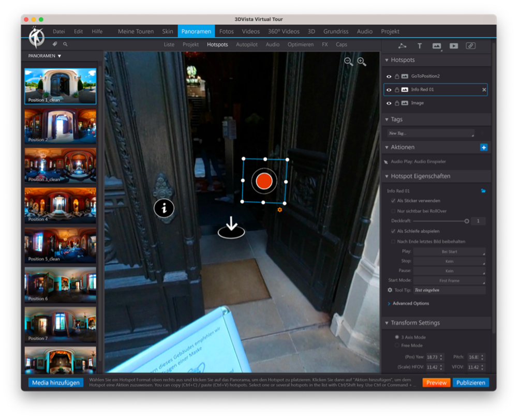Open the PANORAMEN dropdown in left panel

pos(44,56)
